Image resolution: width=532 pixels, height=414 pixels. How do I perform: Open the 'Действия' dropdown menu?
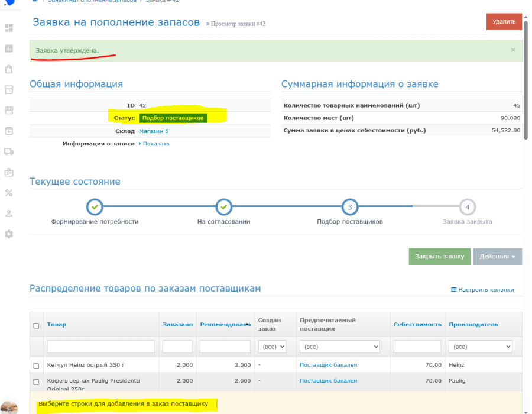point(497,257)
